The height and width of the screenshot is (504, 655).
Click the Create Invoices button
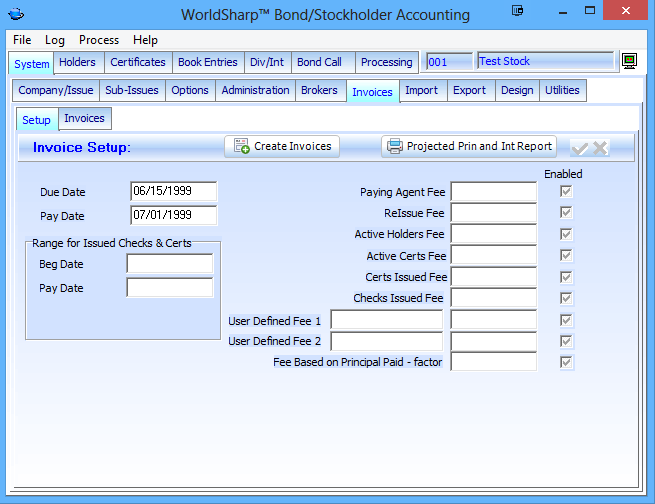(x=282, y=146)
